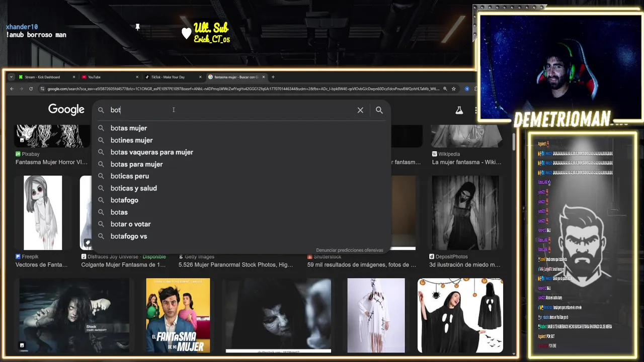Viewport: 644px width, 362px height.
Task: Select the fantasma mujer search tab
Action: [235, 77]
